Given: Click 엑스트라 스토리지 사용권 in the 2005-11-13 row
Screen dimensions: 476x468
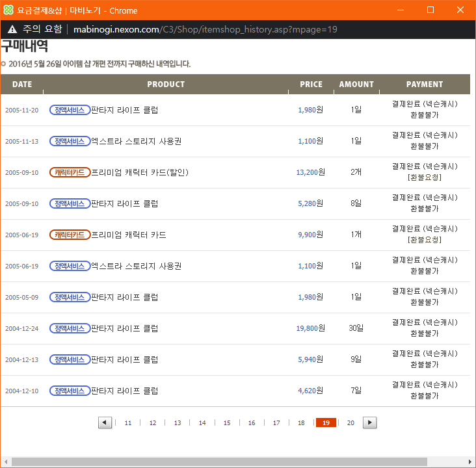Looking at the screenshot, I should click(x=137, y=141).
